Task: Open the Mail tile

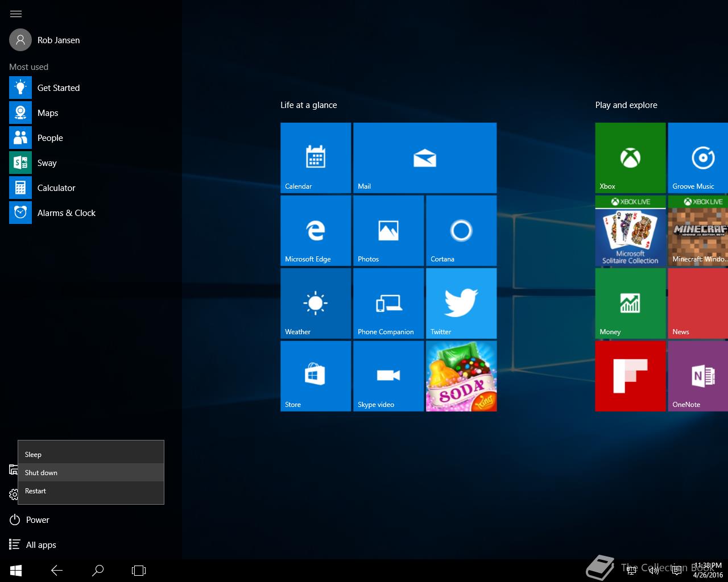Action: [425, 158]
